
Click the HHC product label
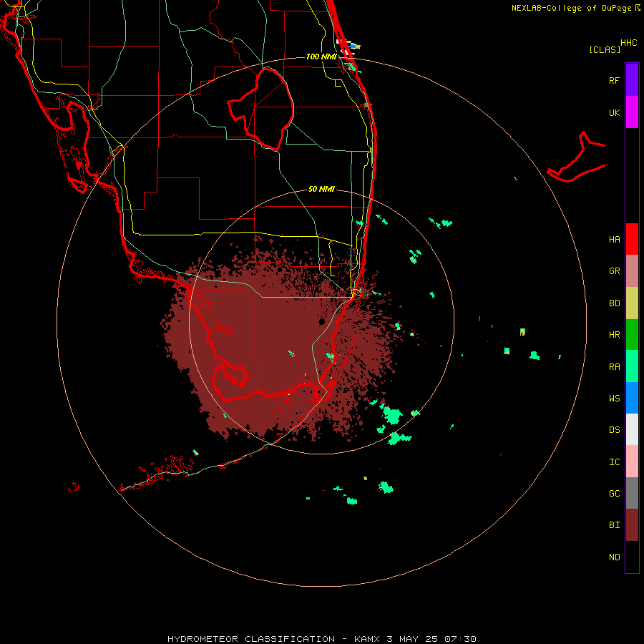coord(629,43)
